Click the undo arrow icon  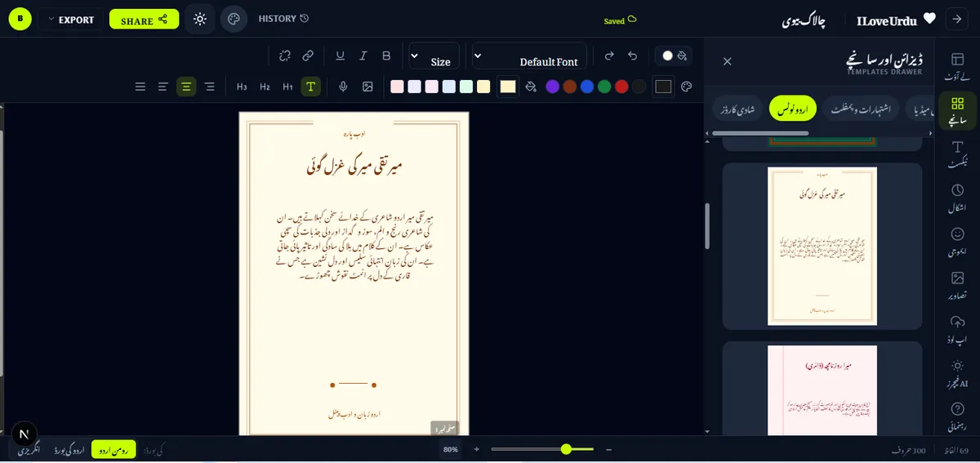(632, 56)
